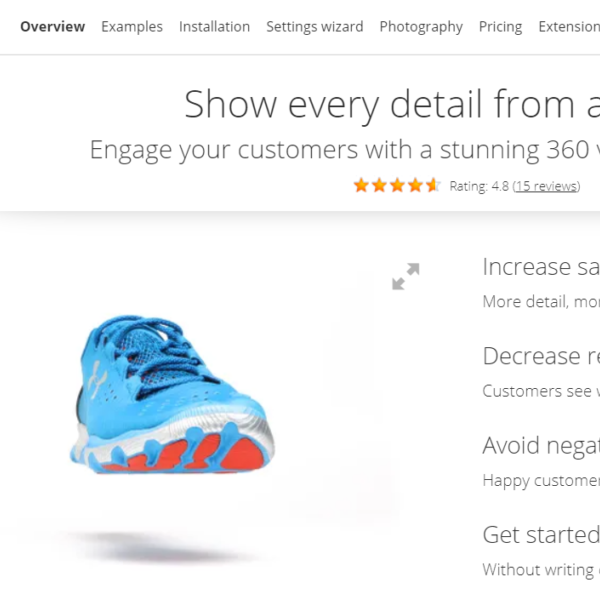View the Pricing tab
The image size is (600, 594).
(500, 27)
